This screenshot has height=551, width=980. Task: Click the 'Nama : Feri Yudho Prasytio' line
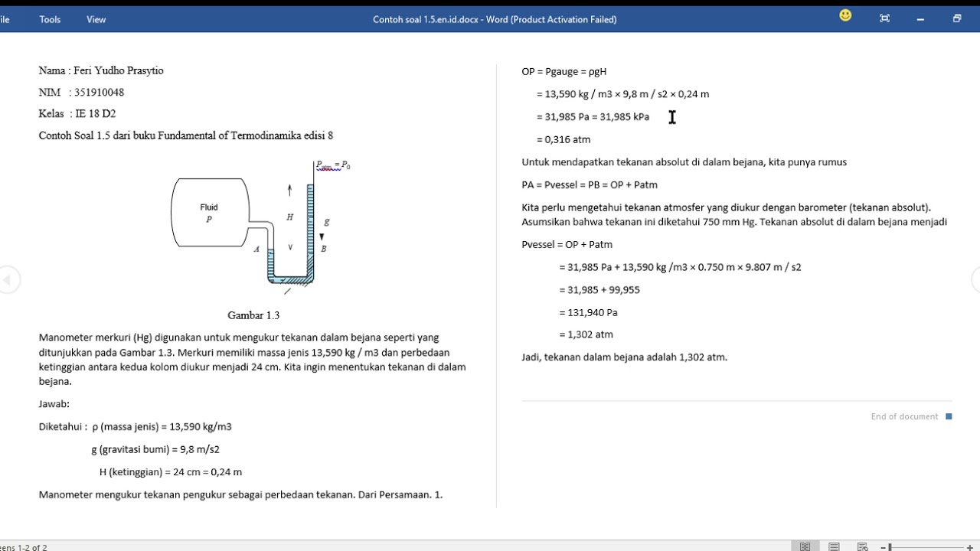[101, 70]
